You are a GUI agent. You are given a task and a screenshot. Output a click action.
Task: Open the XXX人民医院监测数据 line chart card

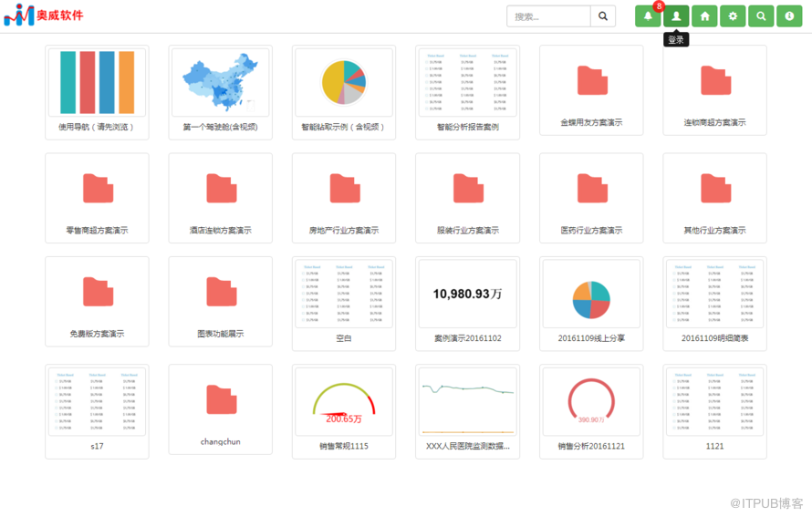click(x=467, y=411)
